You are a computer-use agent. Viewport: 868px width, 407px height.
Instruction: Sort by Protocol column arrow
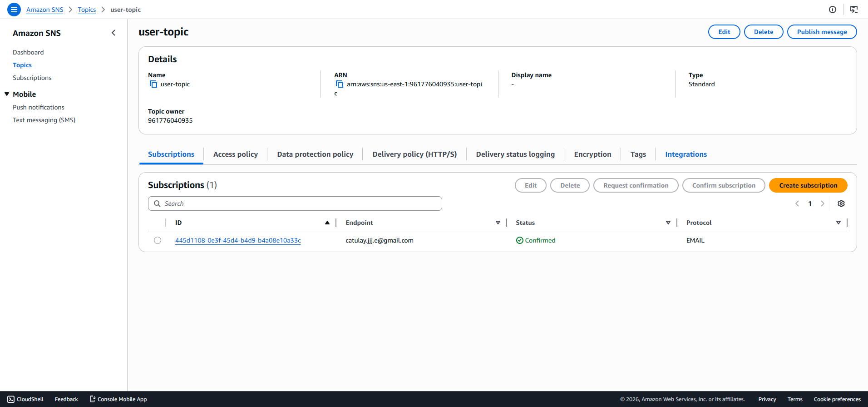838,223
